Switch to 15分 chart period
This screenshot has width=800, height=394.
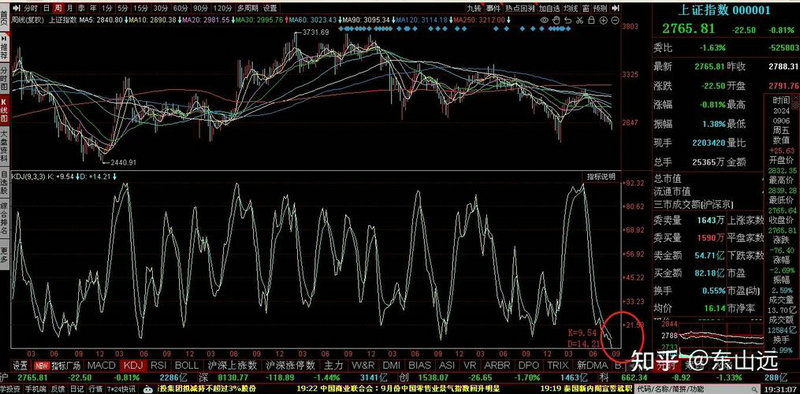[x=140, y=8]
